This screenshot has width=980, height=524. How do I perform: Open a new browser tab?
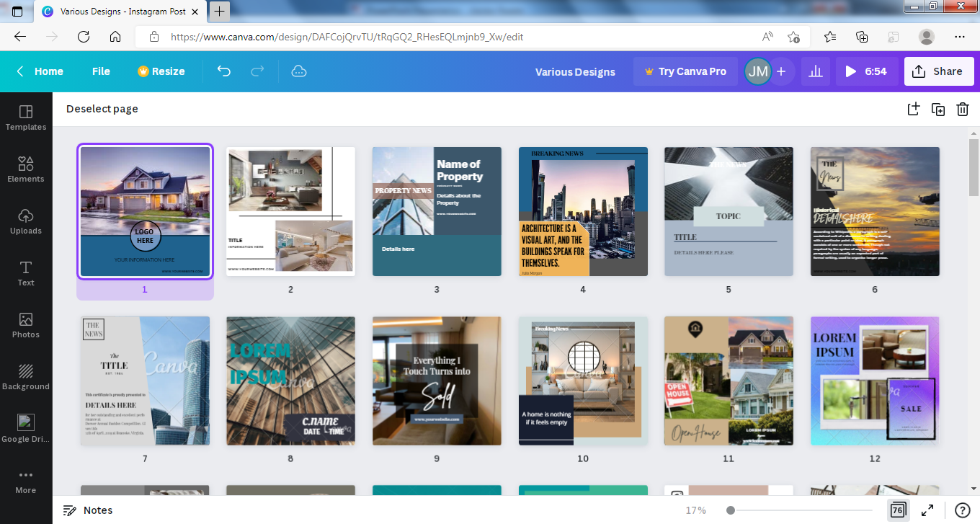[x=220, y=11]
